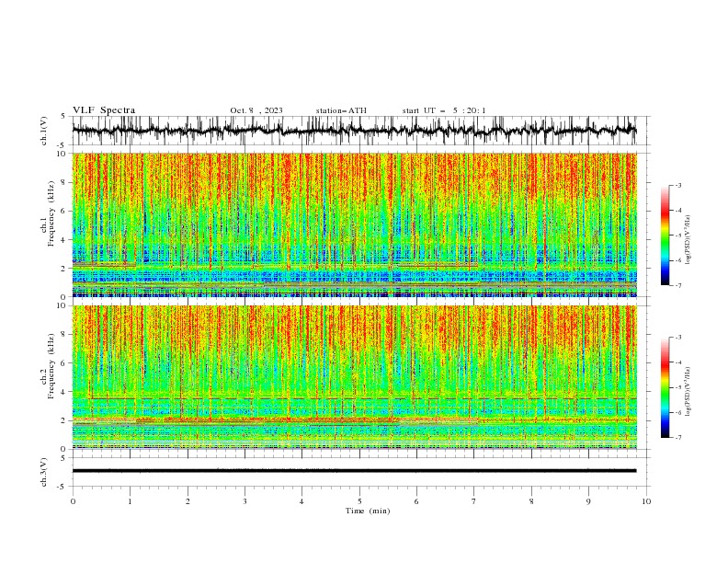Viewport: 728px width, 563px height.
Task: Click time axis tick label "3"
Action: [245, 501]
